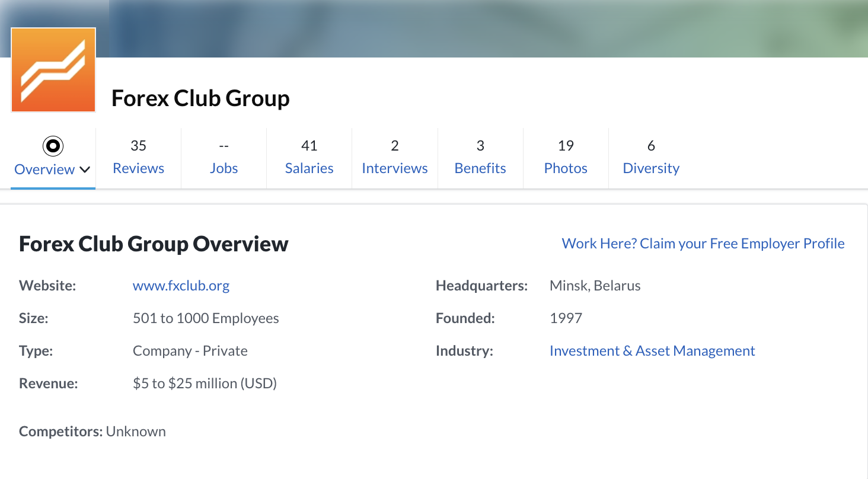
Task: Click the Forex Club Group orange logo
Action: coord(53,70)
